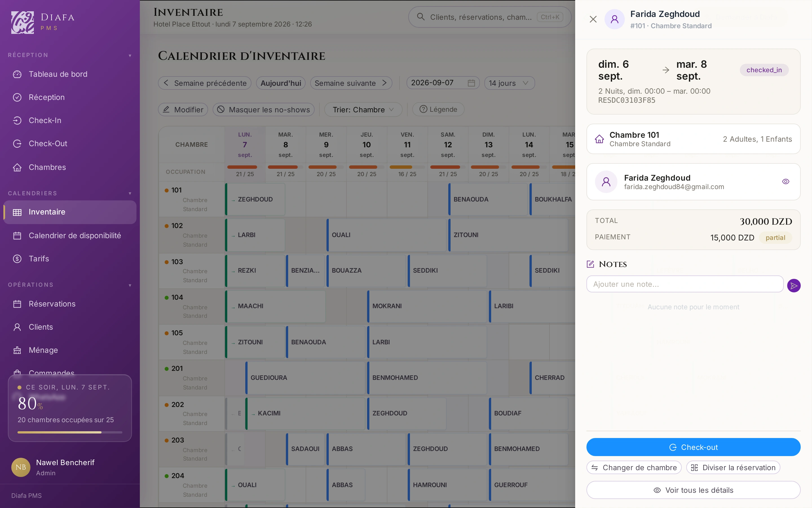The image size is (812, 508).
Task: Click Semaine précédente button
Action: [205, 83]
